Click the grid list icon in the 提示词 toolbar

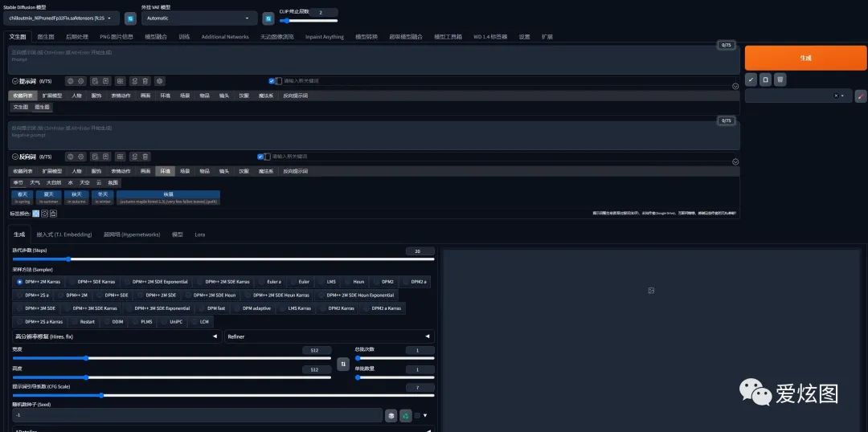pyautogui.click(x=120, y=81)
